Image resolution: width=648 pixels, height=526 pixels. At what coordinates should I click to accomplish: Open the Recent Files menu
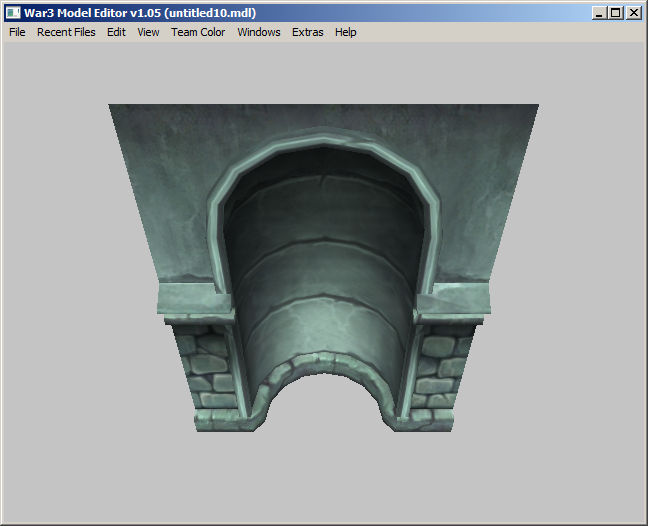[66, 32]
